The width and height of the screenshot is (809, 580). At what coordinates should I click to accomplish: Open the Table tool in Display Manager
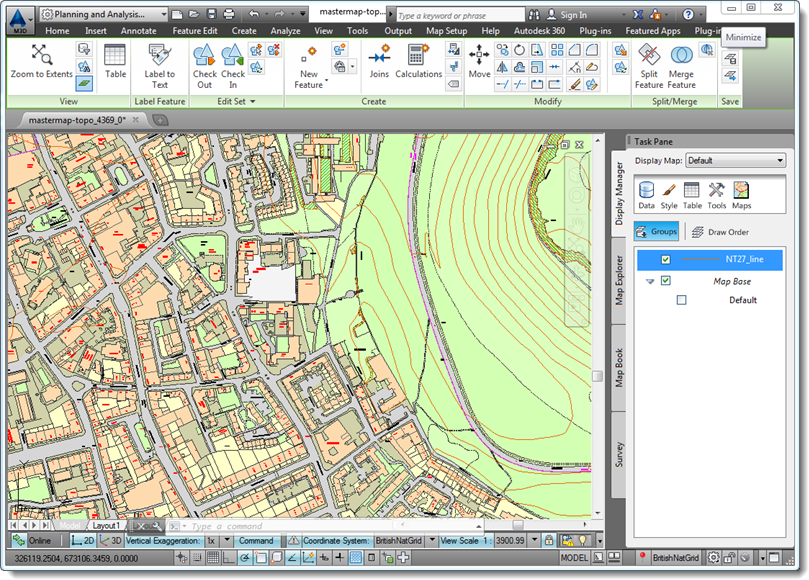692,195
